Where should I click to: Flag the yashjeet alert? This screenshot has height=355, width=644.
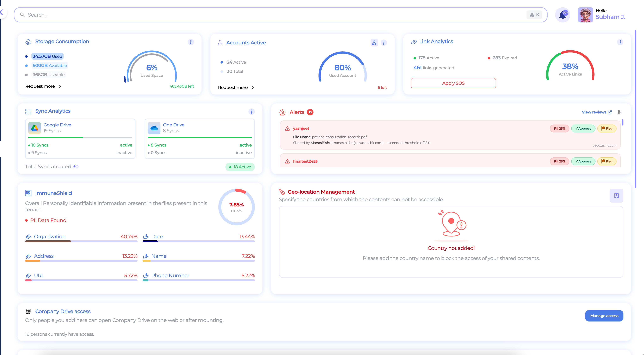click(x=607, y=129)
